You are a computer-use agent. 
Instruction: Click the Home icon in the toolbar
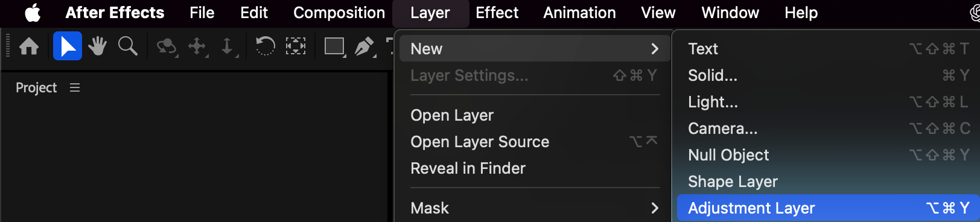[x=29, y=46]
